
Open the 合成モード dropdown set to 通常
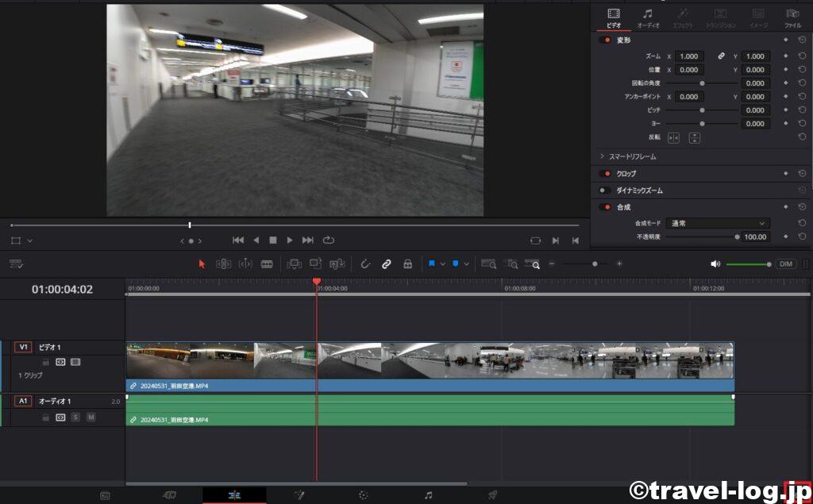(719, 224)
